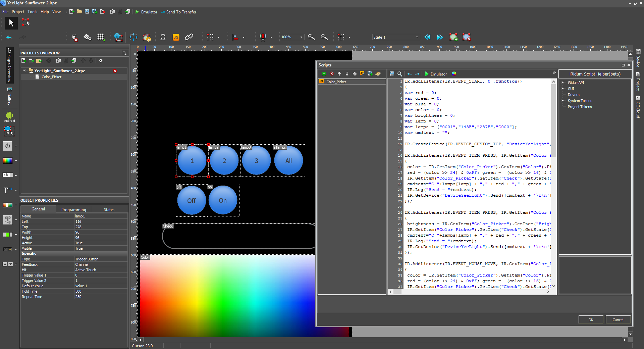644x349 pixels.
Task: Expand the iRidumAPI tree node
Action: 563,83
